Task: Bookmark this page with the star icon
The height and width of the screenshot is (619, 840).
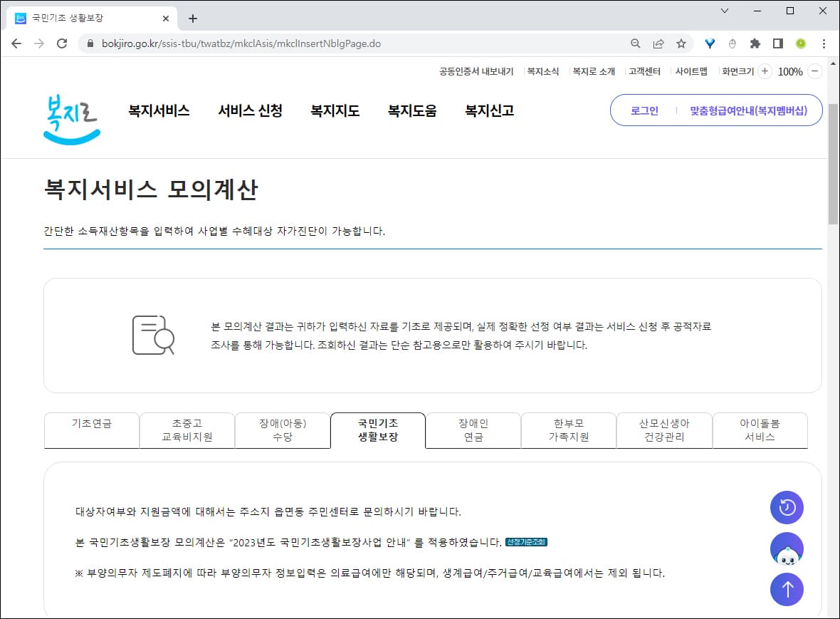Action: 681,43
